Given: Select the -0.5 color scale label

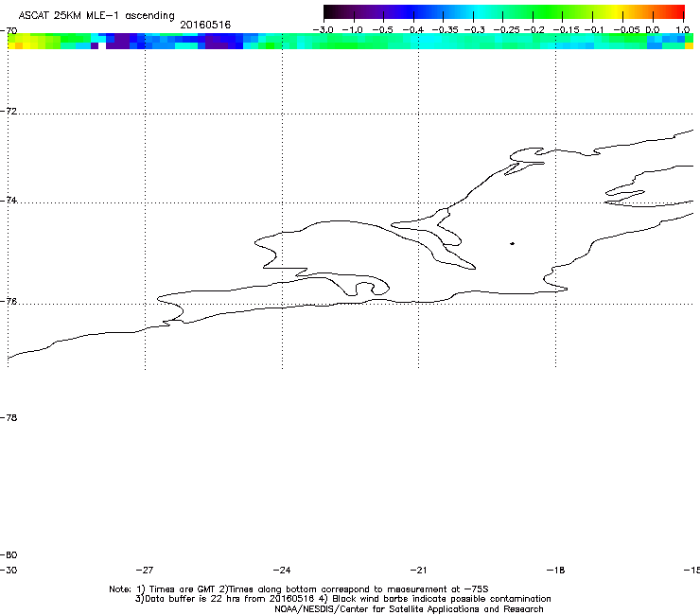Looking at the screenshot, I should (382, 30).
